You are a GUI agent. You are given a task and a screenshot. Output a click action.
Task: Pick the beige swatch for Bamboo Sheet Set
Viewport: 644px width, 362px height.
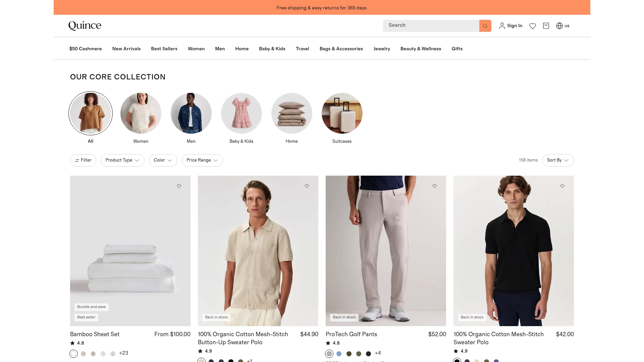click(x=84, y=354)
